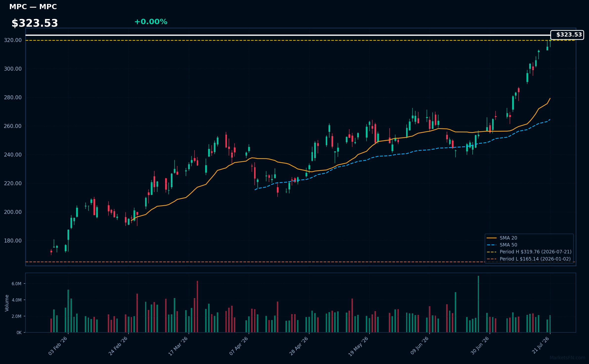Select the 2.0M volume axis label
Viewport: 589px width, 364px height.
click(17, 316)
